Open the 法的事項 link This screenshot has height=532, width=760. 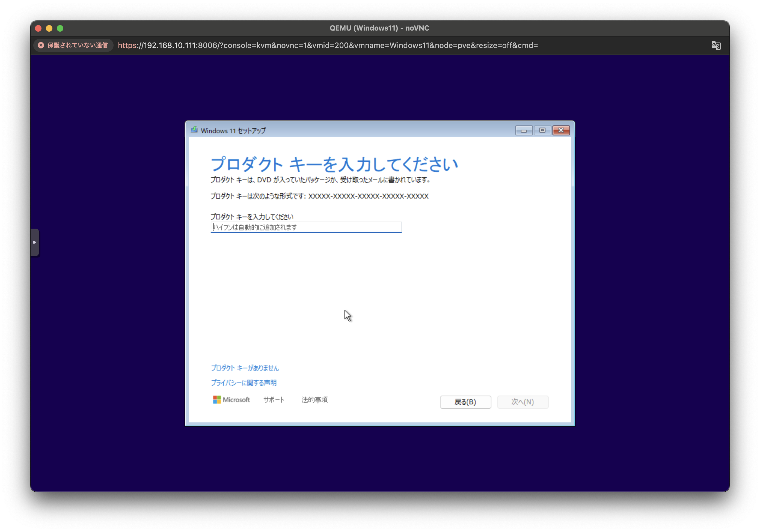pos(314,400)
